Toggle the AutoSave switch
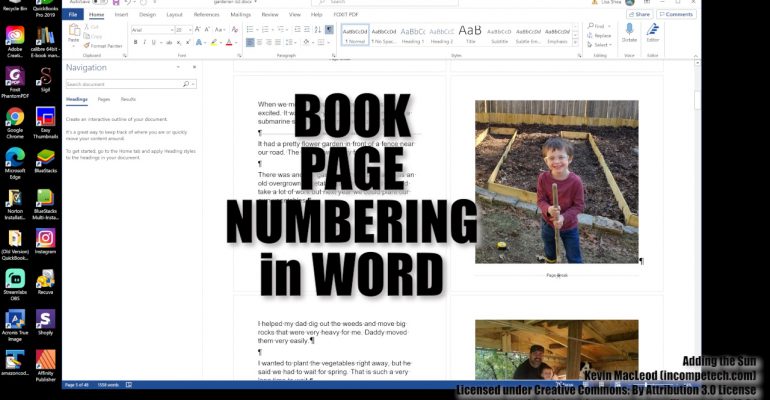The image size is (770, 400). [100, 2]
